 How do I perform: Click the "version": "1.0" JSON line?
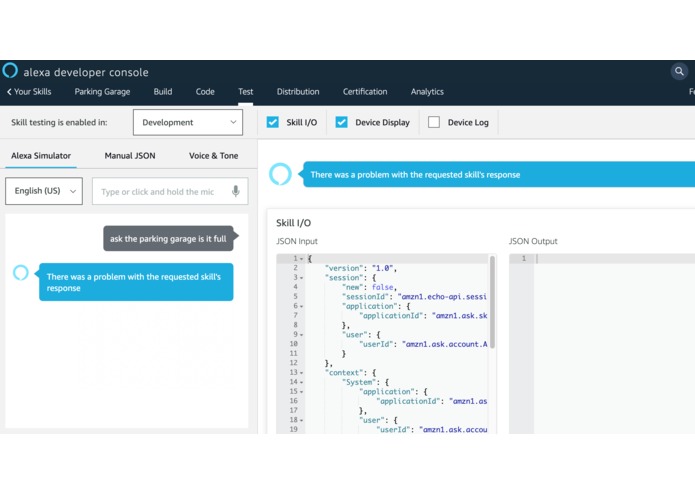[361, 268]
